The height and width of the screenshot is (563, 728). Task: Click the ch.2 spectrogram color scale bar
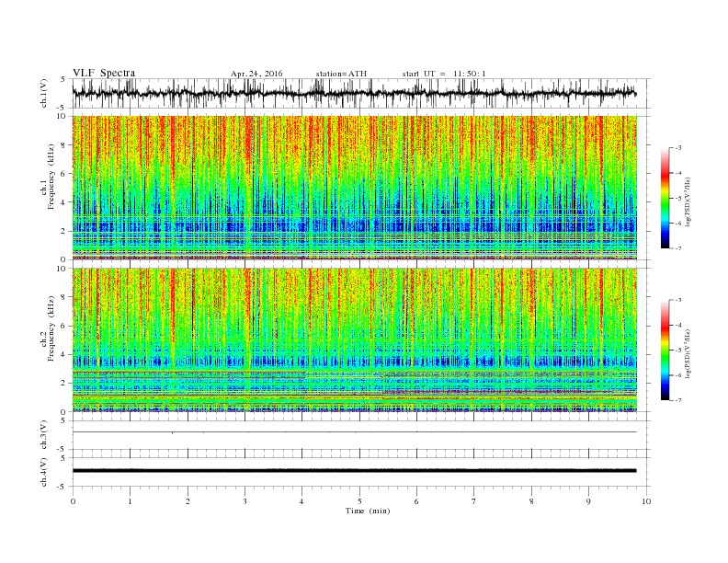tap(665, 350)
